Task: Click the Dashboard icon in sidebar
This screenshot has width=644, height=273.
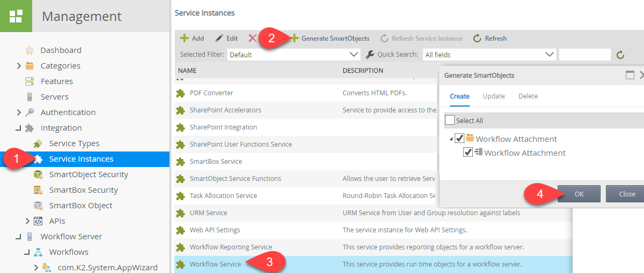Action: pyautogui.click(x=29, y=50)
